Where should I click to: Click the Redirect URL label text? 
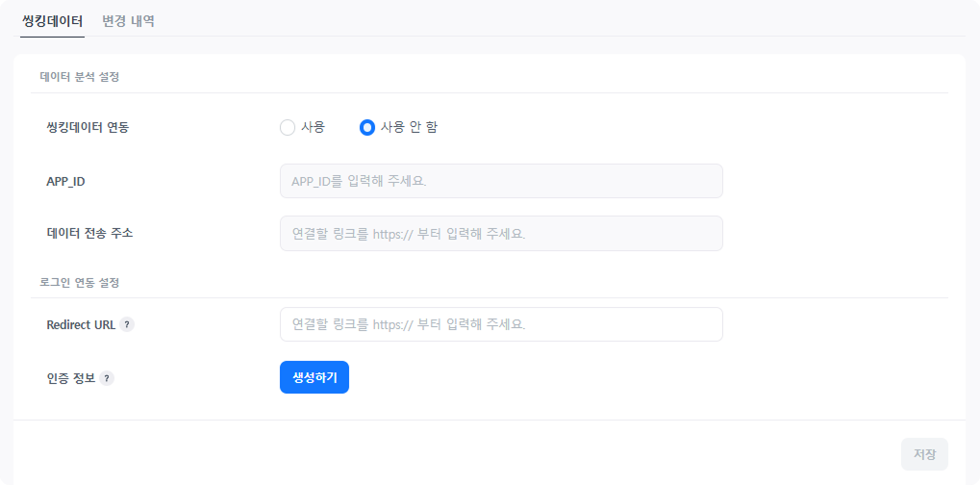coord(81,324)
